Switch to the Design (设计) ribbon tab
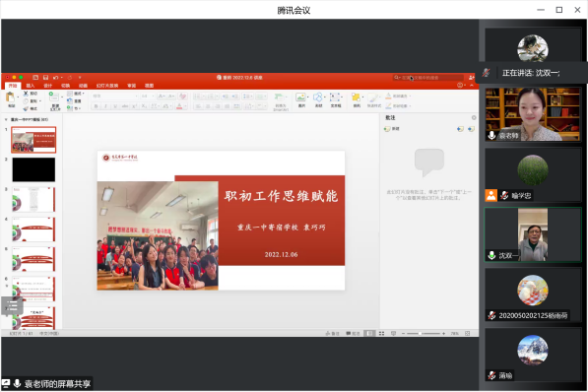Viewport: 588px width, 392px height. 47,86
